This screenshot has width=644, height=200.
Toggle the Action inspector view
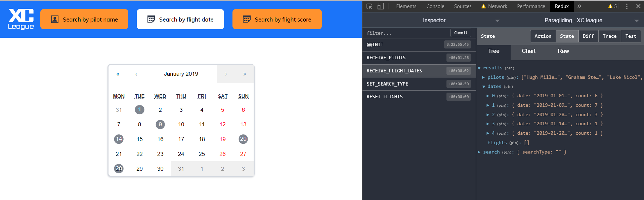543,36
